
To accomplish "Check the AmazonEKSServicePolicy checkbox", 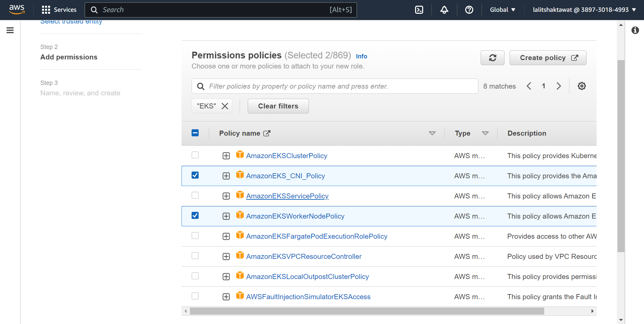I will pos(195,195).
